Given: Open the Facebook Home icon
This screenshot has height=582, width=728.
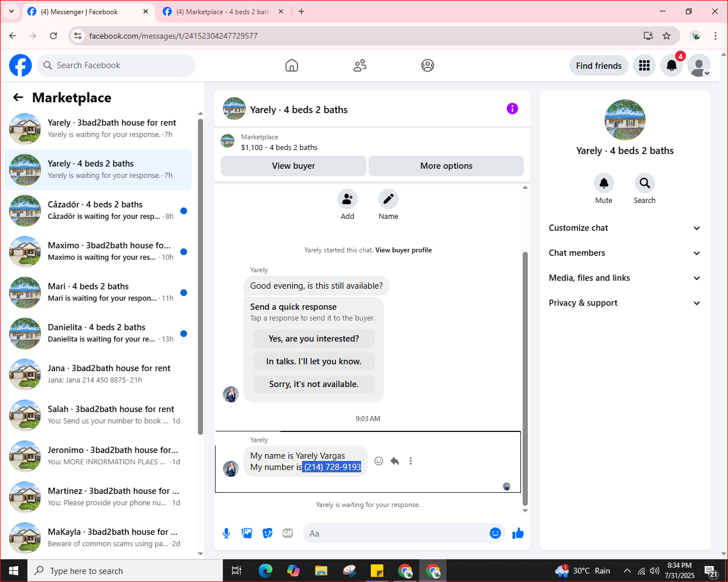Looking at the screenshot, I should (x=292, y=65).
